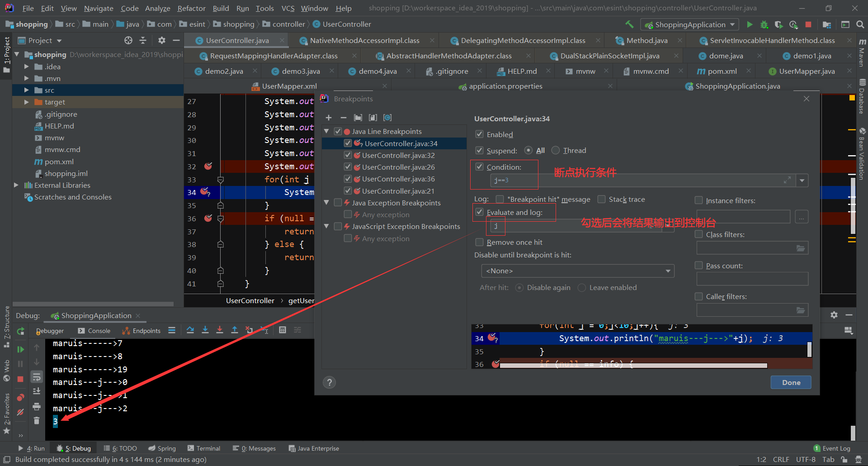Image resolution: width=868 pixels, height=466 pixels.
Task: Enable the Stack trace checkbox
Action: (x=602, y=199)
